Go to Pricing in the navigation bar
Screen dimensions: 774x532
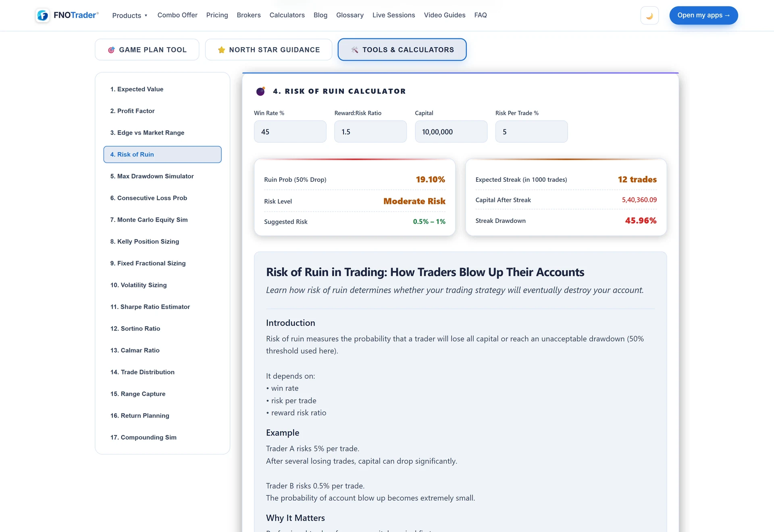coord(217,15)
